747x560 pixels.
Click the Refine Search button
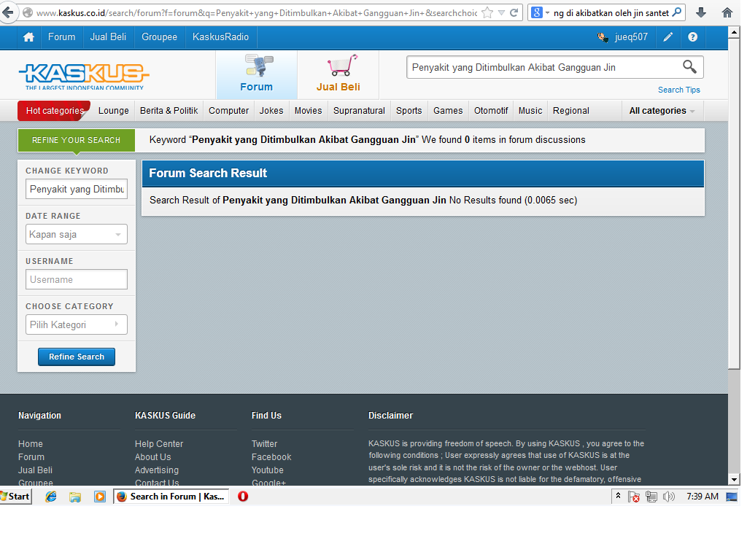click(76, 357)
